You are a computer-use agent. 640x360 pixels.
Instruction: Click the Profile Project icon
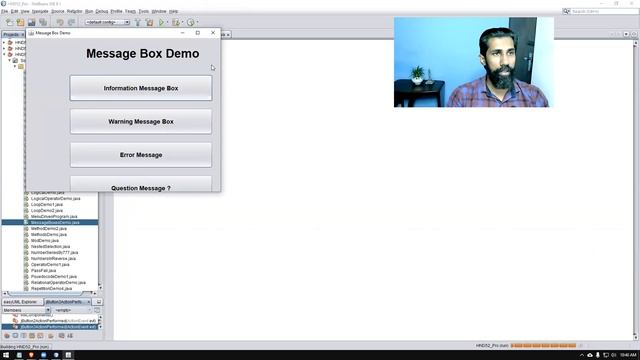point(191,22)
